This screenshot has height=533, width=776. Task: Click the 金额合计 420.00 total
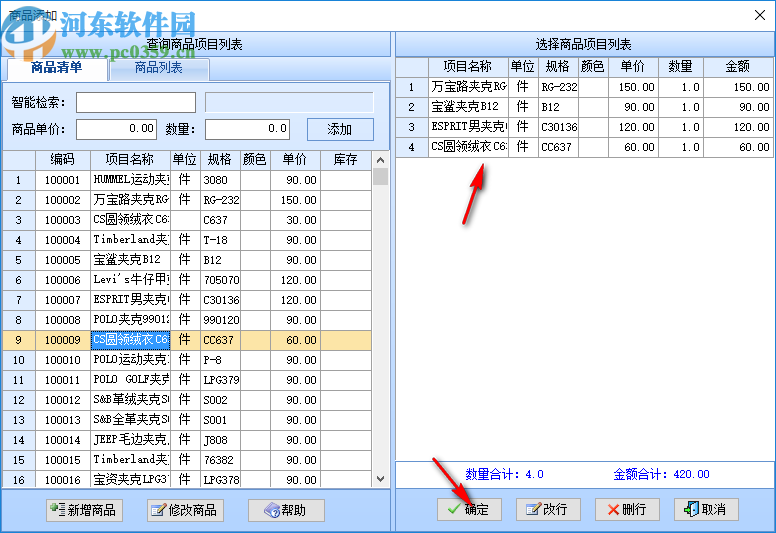661,474
